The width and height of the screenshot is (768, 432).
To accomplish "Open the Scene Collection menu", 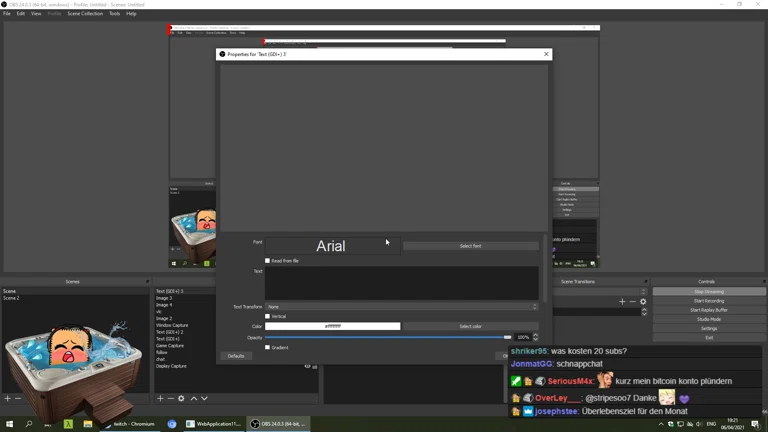I will [85, 14].
